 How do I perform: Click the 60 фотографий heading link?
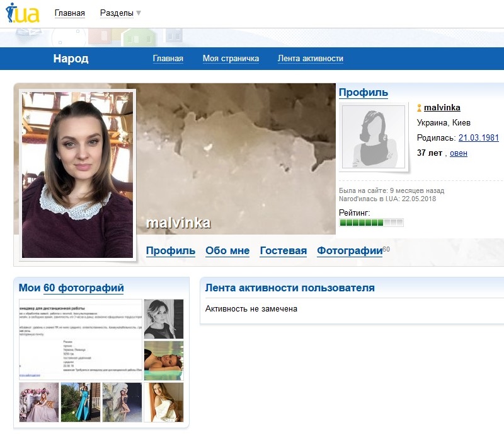(x=83, y=288)
